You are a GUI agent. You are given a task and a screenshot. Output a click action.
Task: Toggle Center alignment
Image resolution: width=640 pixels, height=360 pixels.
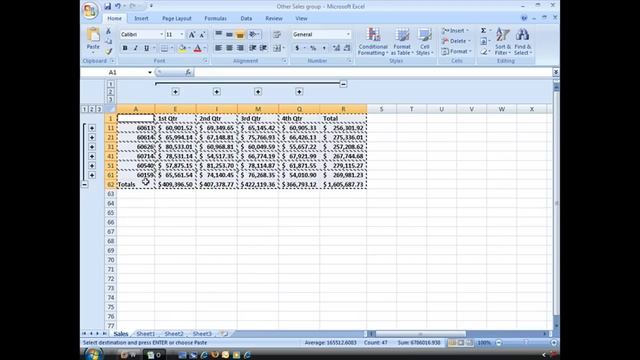pyautogui.click(x=229, y=48)
